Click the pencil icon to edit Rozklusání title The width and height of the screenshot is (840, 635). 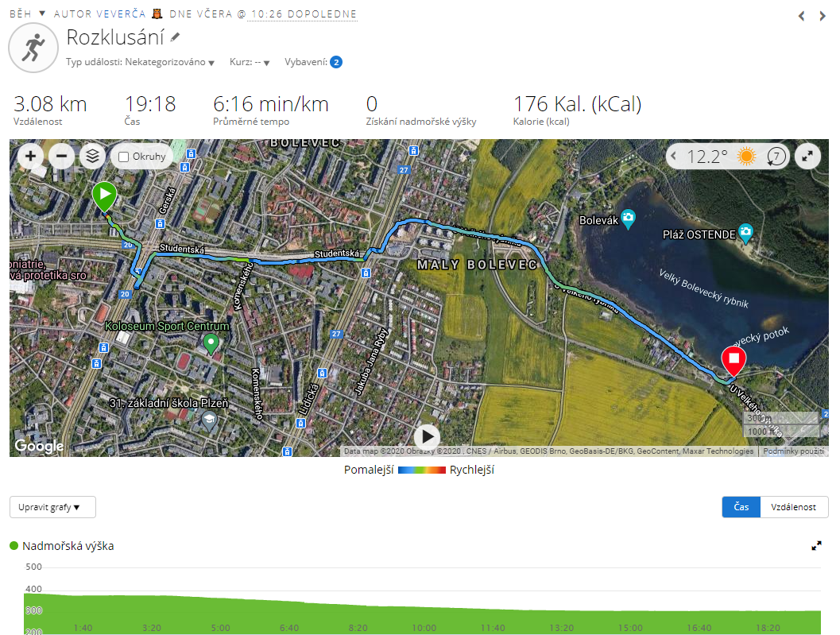point(176,37)
